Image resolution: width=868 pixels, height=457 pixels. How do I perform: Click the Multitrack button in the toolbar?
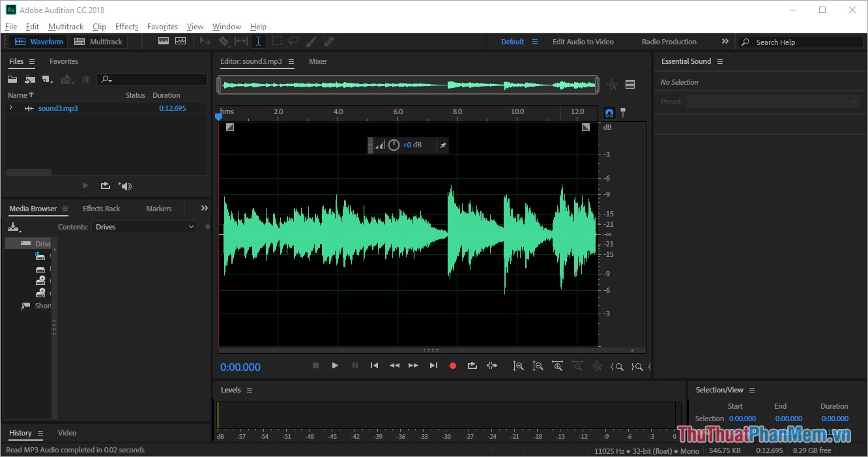pos(98,40)
